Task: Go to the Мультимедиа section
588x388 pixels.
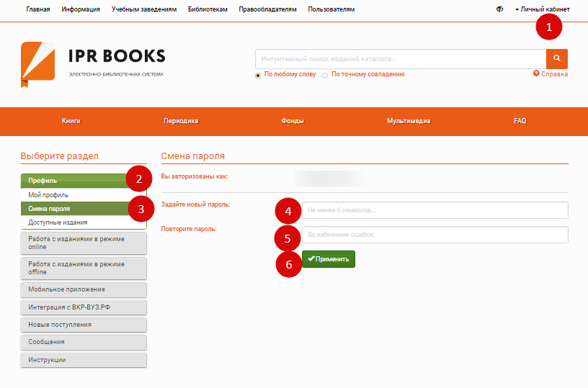Action: click(x=408, y=121)
